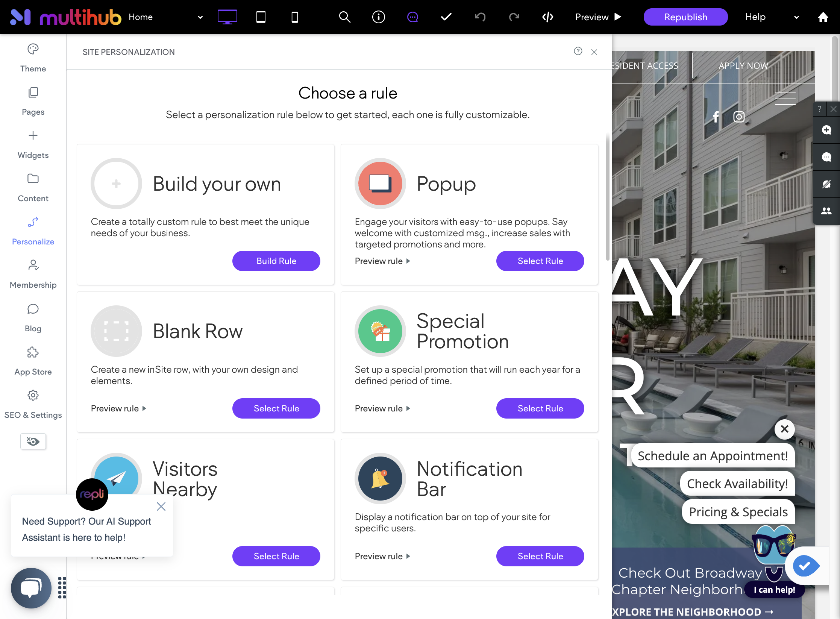
Task: Open the chat launcher bubble bottom left
Action: click(31, 588)
